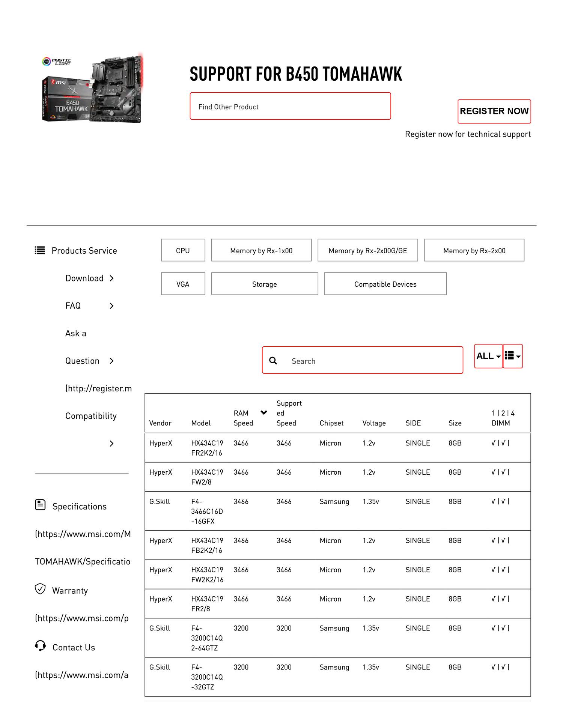This screenshot has width=563, height=728.
Task: Click the Products Service list icon
Action: click(40, 250)
